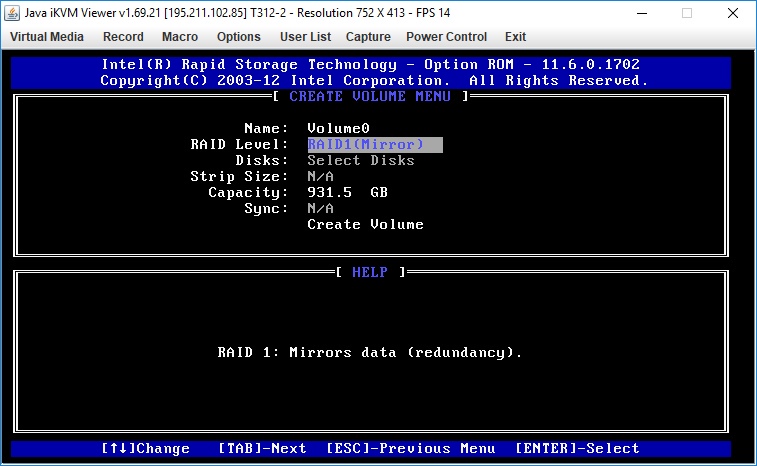Click the Sync N/A value
Screen dimensions: 757x466
click(x=321, y=208)
